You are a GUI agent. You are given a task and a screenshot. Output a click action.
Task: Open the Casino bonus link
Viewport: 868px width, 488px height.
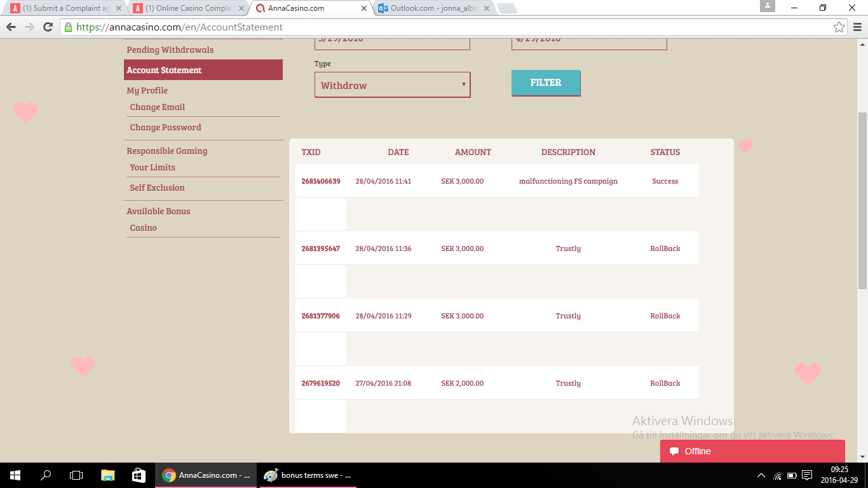click(143, 227)
